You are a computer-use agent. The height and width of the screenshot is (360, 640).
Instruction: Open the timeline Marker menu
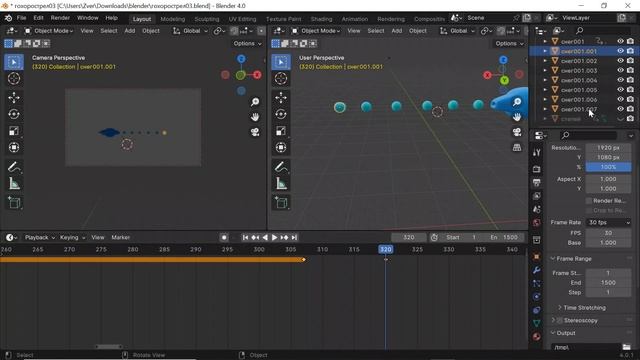coord(120,237)
